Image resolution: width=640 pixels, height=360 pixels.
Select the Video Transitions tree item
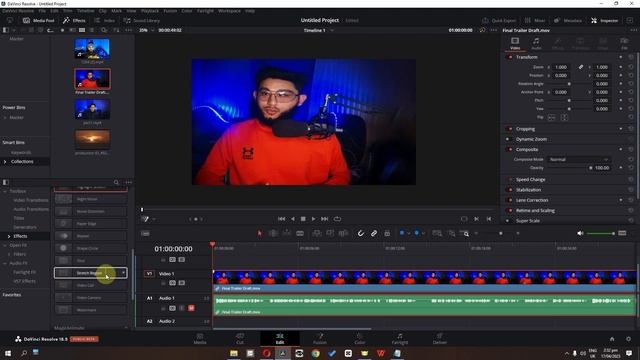coord(31,200)
